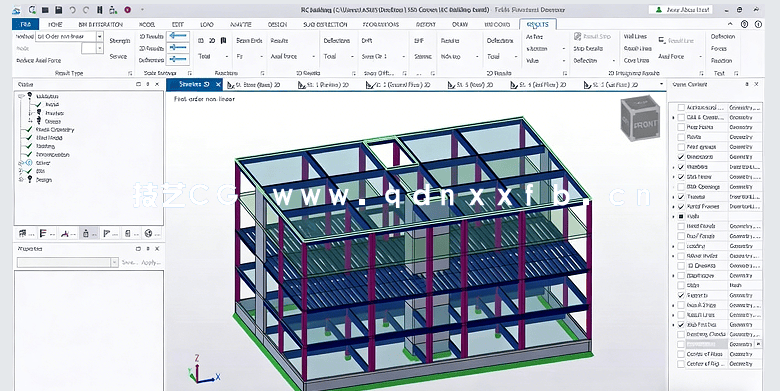Screen dimensions: 780x391
Task: Switch to the DESIGN ribbon tab
Action: [278, 24]
